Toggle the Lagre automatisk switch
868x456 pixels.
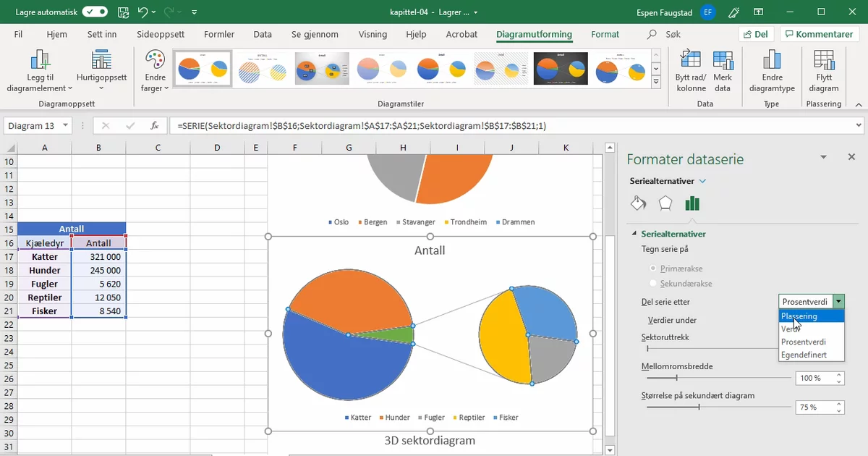(x=95, y=12)
